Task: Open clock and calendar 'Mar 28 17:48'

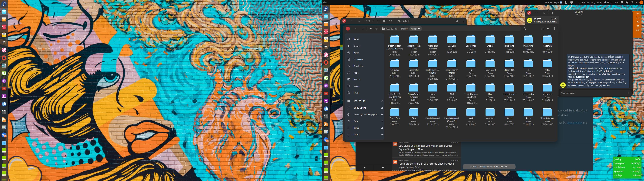Action: point(552,2)
